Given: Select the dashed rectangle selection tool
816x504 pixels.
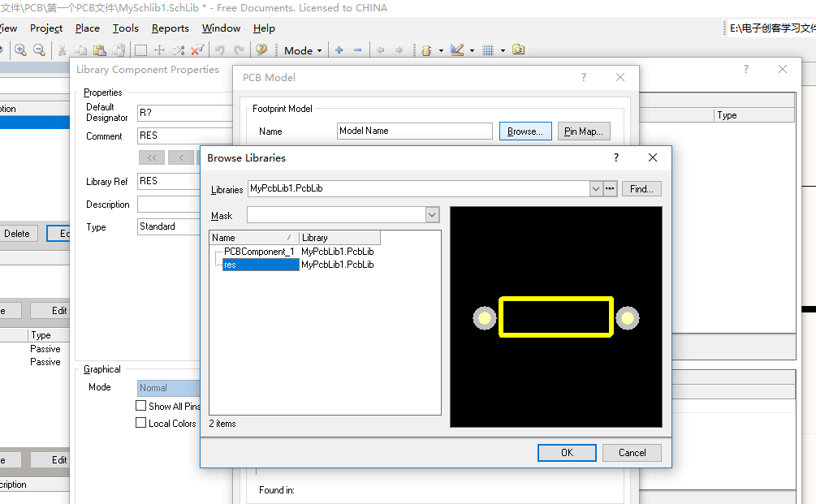Looking at the screenshot, I should (140, 50).
